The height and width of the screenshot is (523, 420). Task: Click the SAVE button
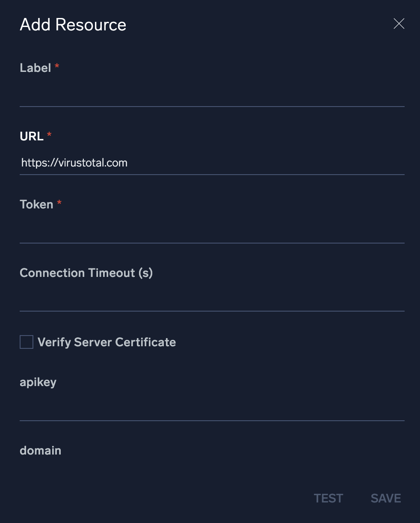point(385,498)
